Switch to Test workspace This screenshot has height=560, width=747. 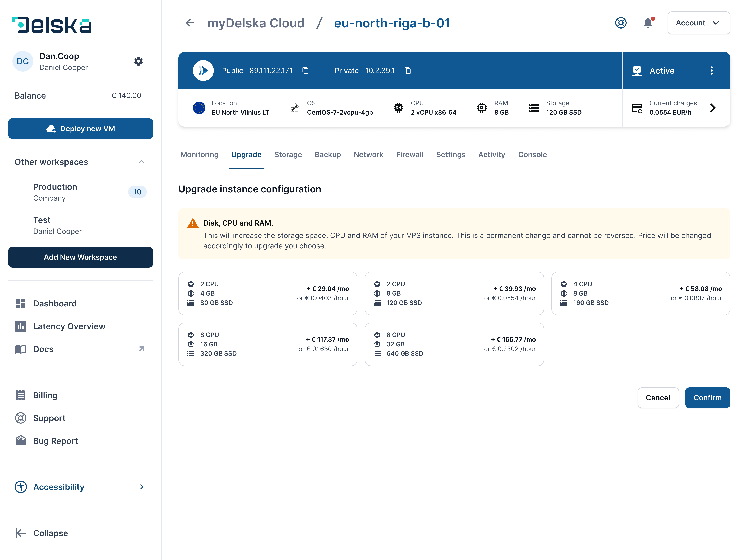(x=80, y=226)
